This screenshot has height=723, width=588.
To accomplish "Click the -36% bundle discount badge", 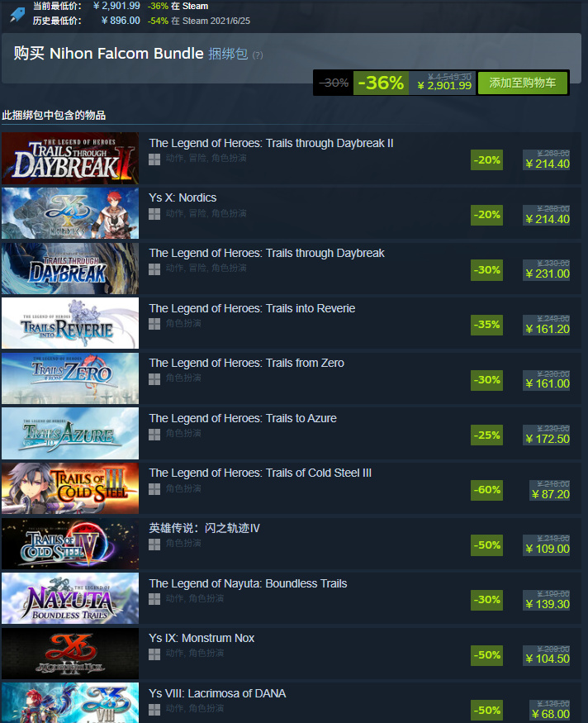I will point(381,83).
